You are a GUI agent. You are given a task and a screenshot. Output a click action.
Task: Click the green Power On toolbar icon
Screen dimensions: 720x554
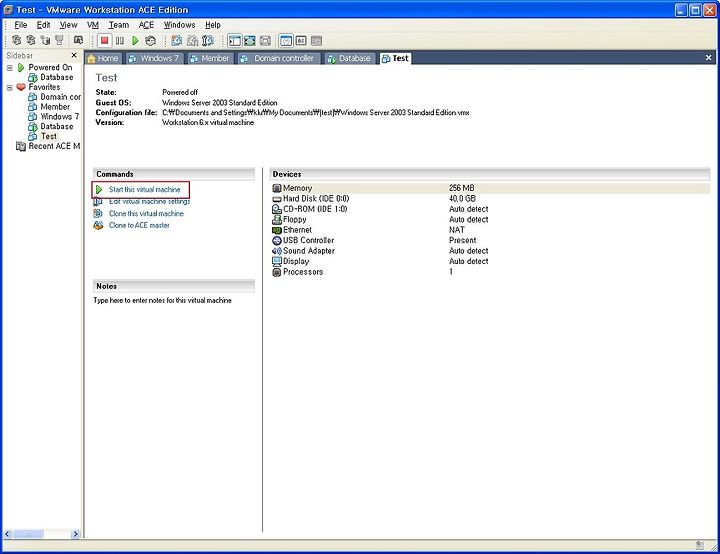coord(135,41)
